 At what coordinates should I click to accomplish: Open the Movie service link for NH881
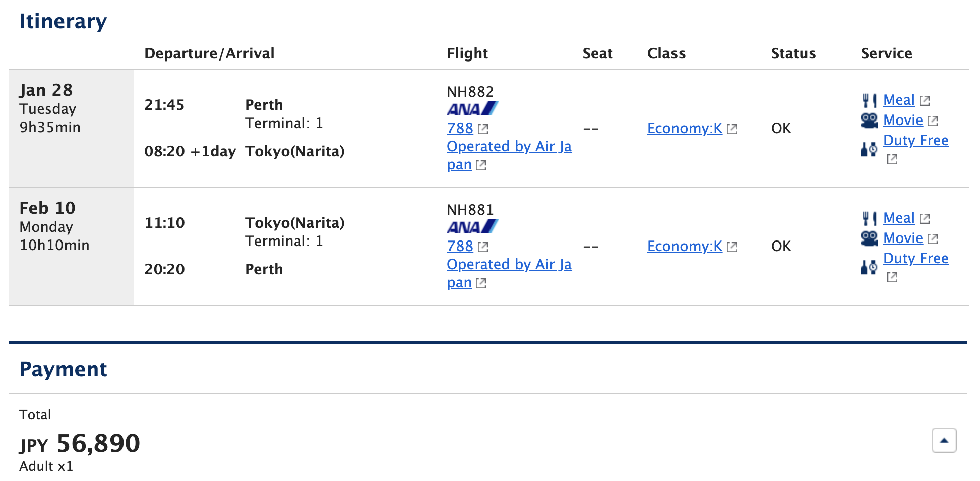point(903,238)
